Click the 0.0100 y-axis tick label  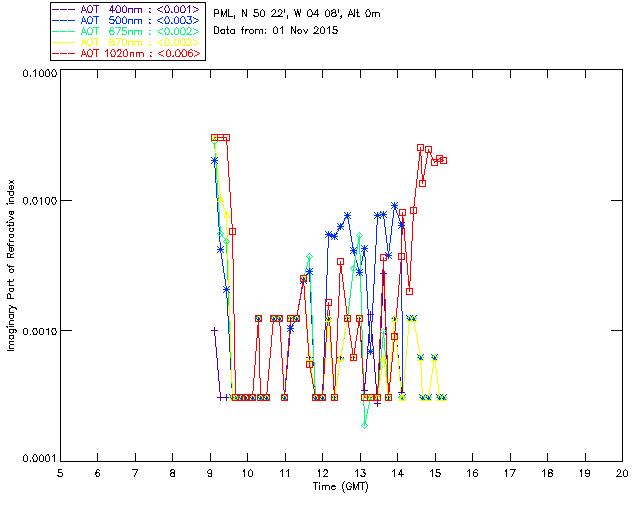click(39, 201)
